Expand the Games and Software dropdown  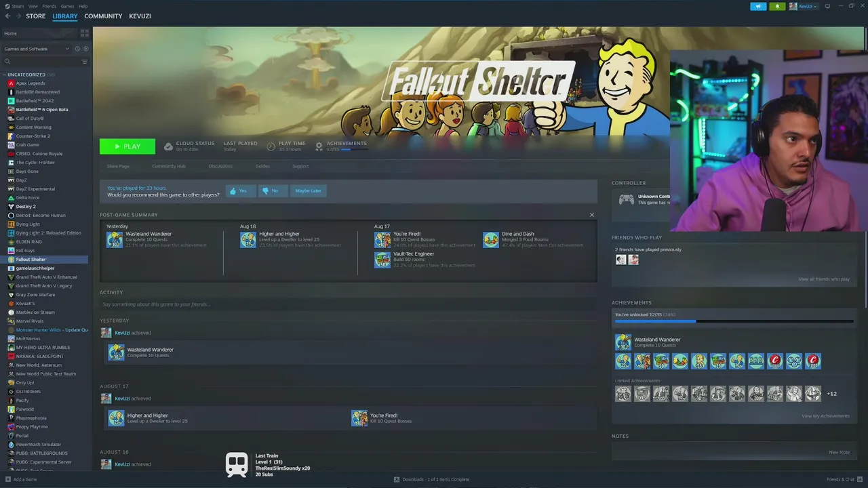(x=37, y=49)
